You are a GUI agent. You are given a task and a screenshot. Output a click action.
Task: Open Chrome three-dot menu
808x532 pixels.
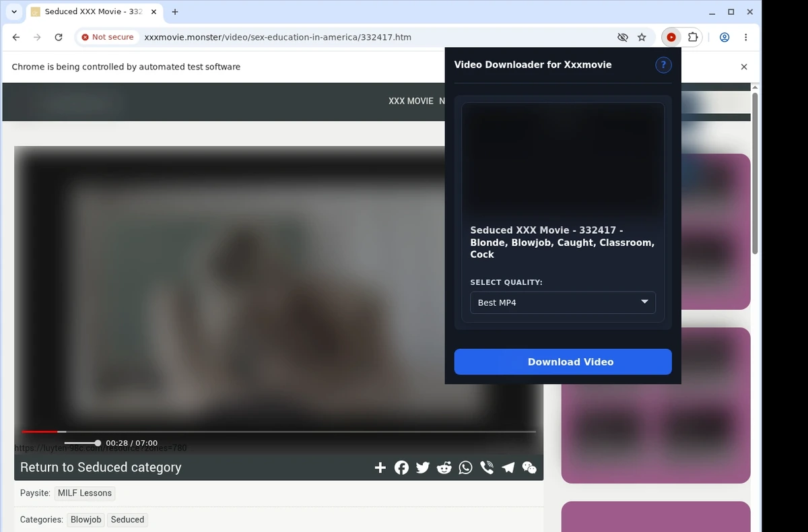tap(745, 37)
